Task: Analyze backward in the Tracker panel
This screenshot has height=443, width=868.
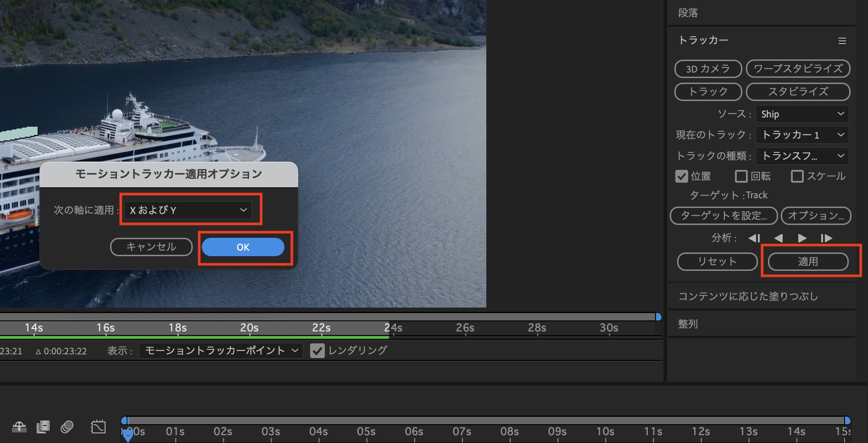Action: tap(778, 238)
